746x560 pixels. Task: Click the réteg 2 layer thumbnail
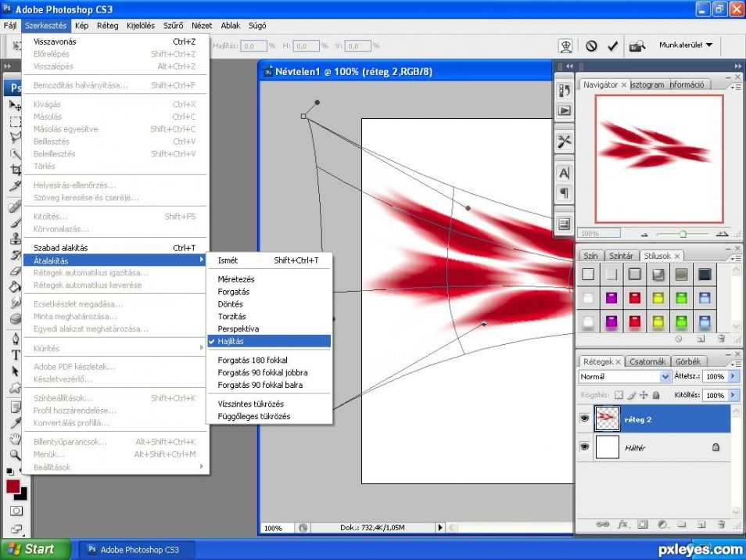click(607, 418)
